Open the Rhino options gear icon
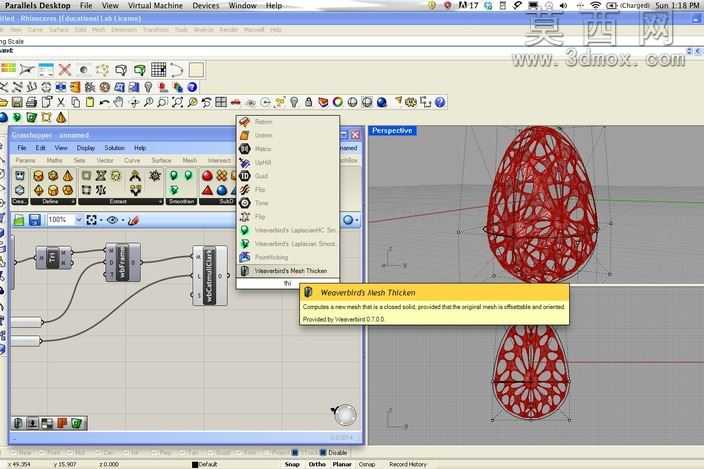The width and height of the screenshot is (704, 469). coord(411,103)
